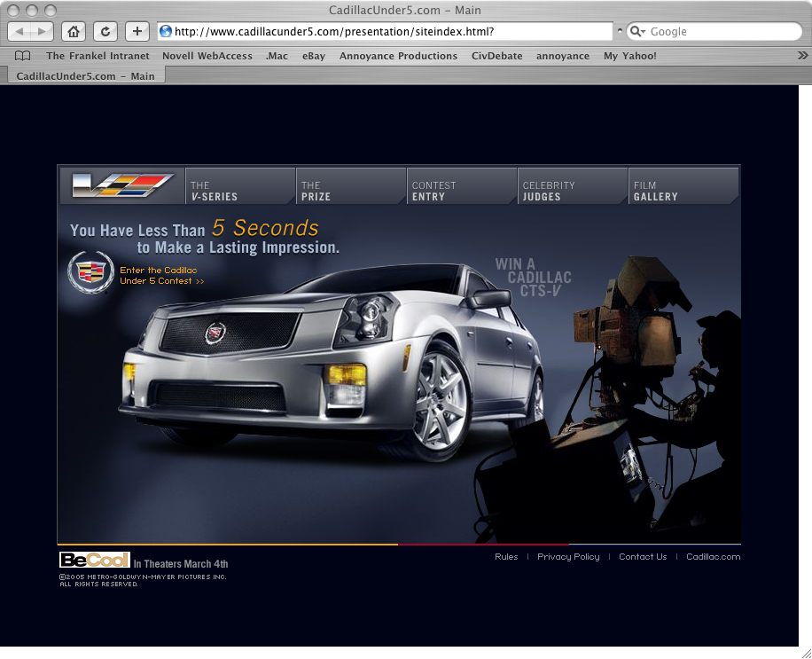Click the MGM copyright notice text
812x659 pixels.
coord(143,580)
